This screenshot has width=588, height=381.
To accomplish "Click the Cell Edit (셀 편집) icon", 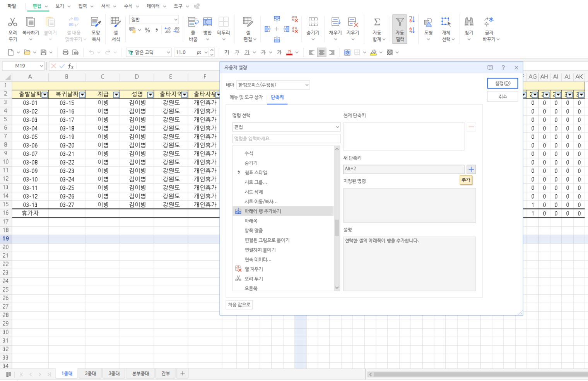I will point(248,22).
